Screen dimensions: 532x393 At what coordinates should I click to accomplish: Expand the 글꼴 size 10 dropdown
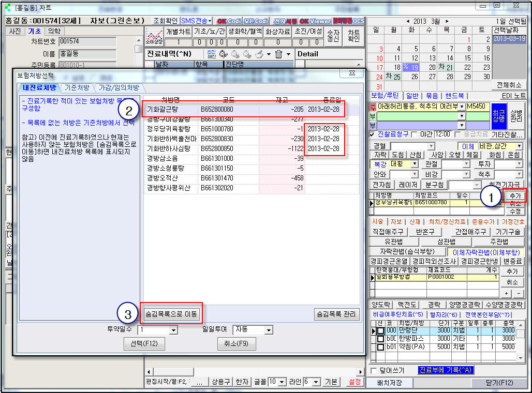pos(282,382)
